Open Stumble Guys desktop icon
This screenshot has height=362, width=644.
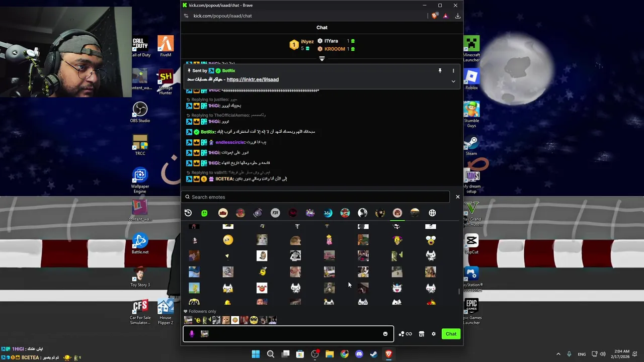point(471,115)
